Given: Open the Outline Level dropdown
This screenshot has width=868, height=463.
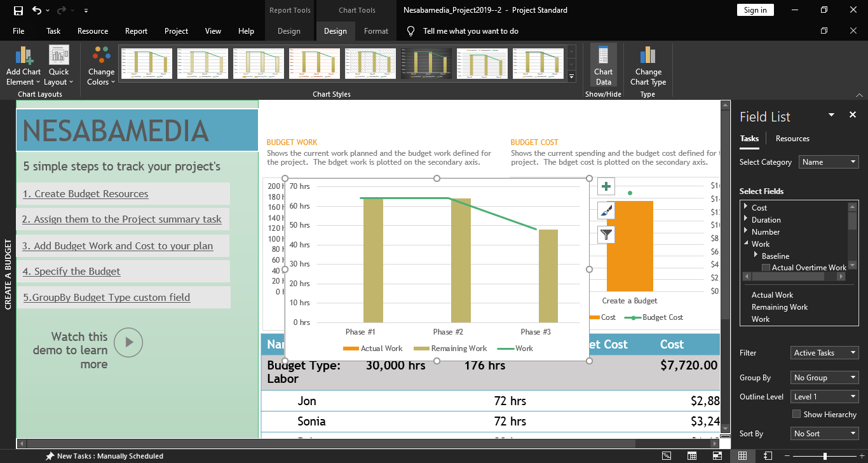Looking at the screenshot, I should tap(824, 396).
